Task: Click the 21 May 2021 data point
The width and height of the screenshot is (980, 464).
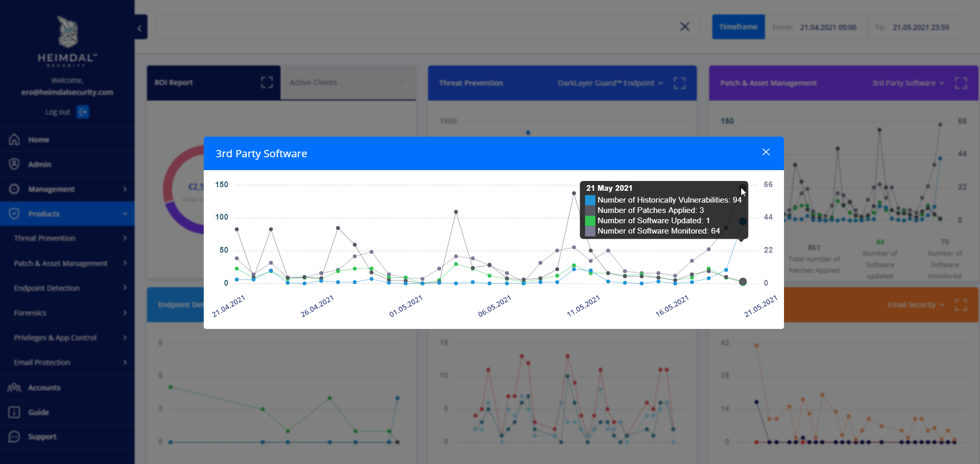Action: 743,282
